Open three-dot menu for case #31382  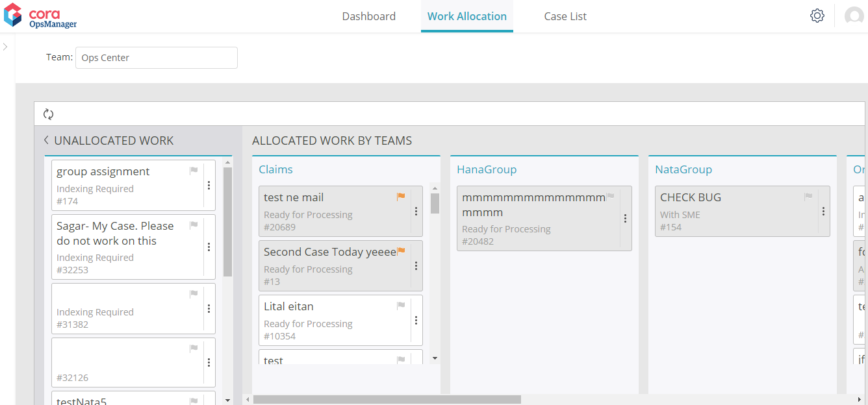point(209,309)
